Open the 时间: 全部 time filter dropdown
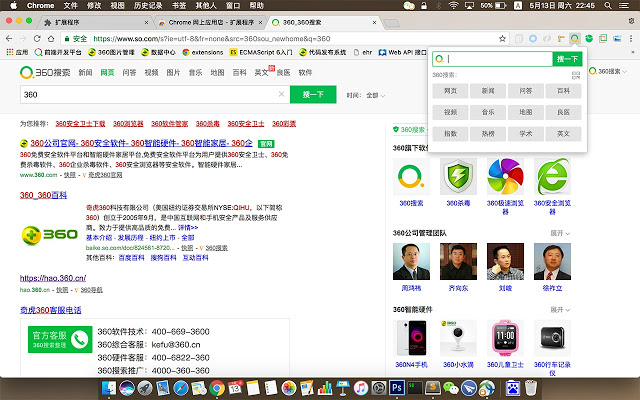Viewport: 640px width, 400px height. tap(366, 95)
